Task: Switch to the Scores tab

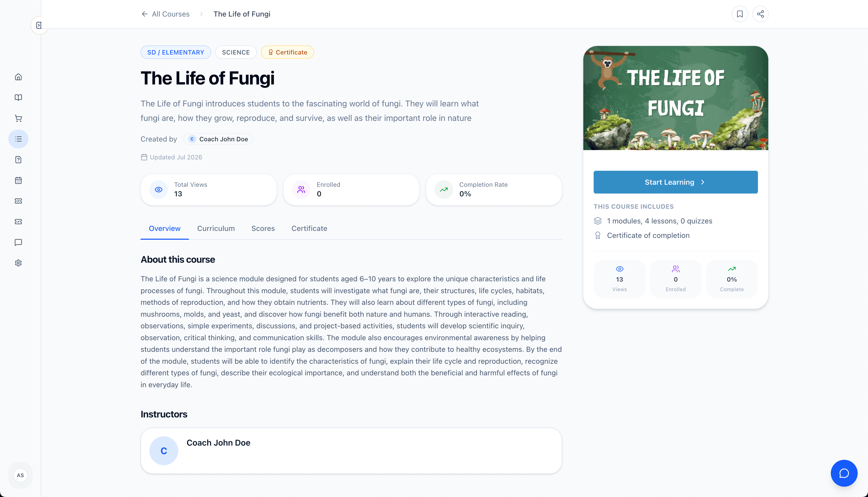Action: click(263, 228)
